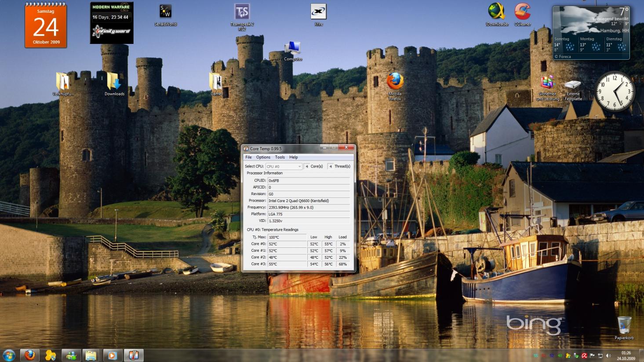Open the Xfire desktop icon

319,14
